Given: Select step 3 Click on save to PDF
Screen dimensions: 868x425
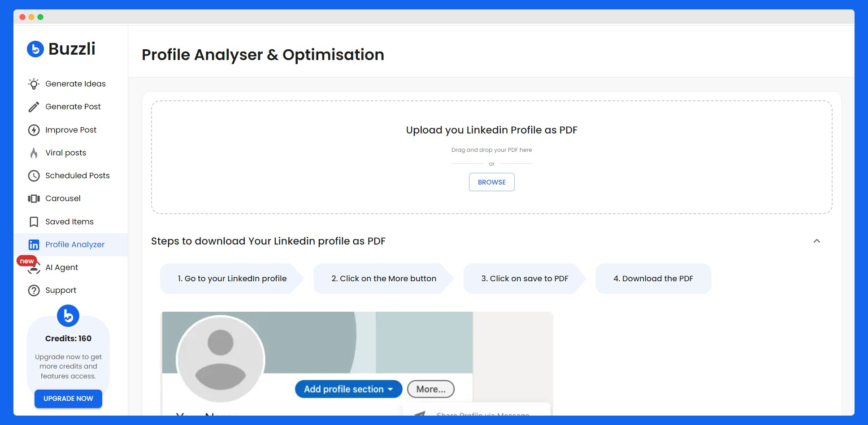Looking at the screenshot, I should click(x=525, y=279).
